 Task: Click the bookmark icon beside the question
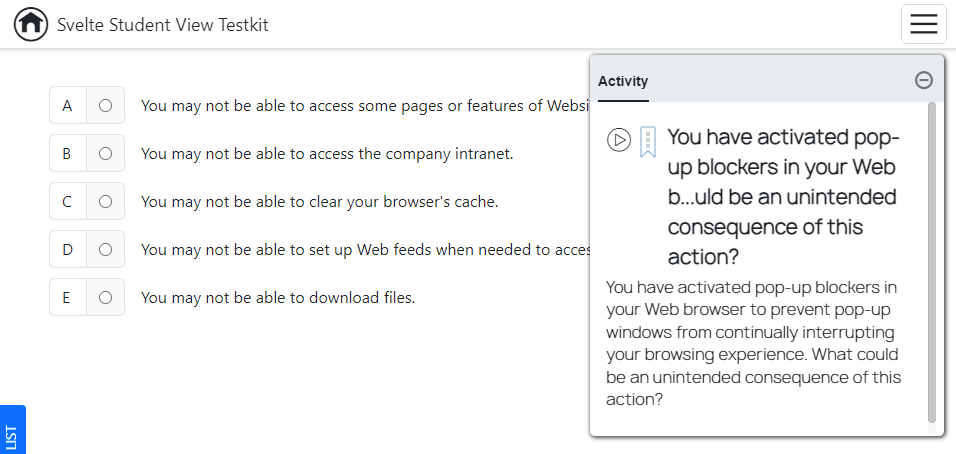coord(648,141)
